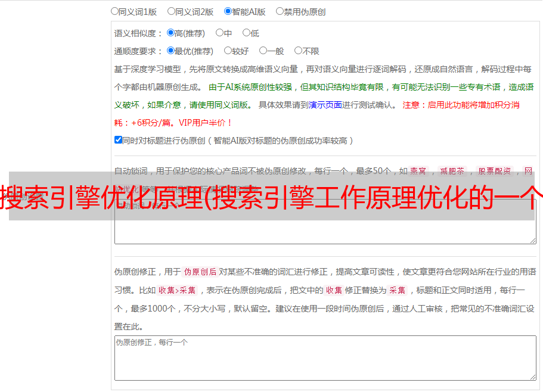This screenshot has height=392, width=543.
Task: Click the 燕窝 example keyword tag
Action: [x=418, y=171]
